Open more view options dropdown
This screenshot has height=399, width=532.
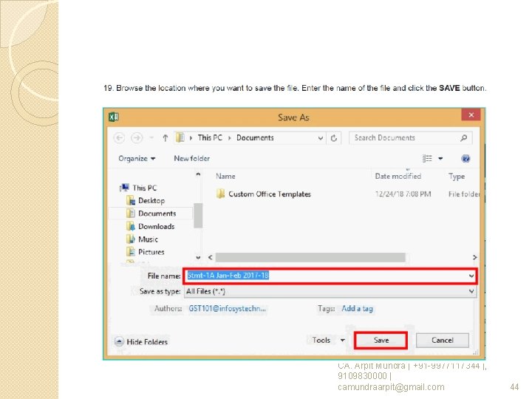[440, 158]
